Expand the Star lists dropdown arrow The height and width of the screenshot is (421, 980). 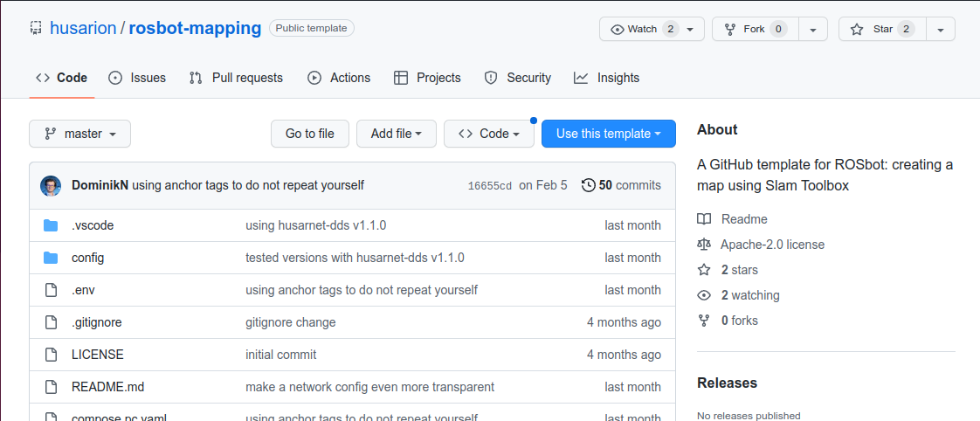[941, 29]
